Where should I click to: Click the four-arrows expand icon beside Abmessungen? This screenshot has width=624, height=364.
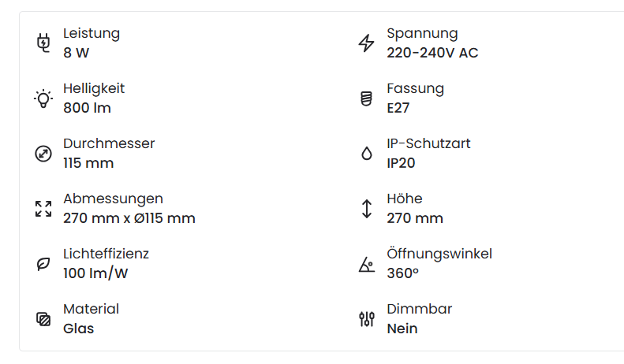43,209
